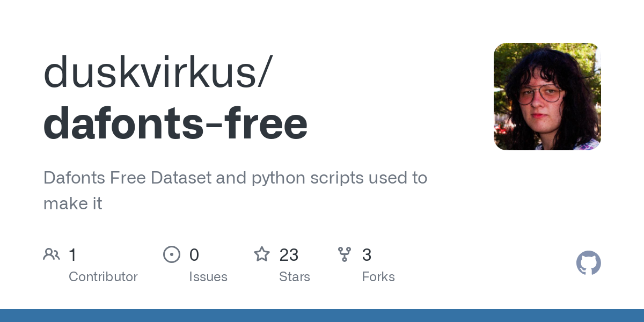This screenshot has height=322, width=644.
Task: Click the fork icon
Action: click(345, 254)
